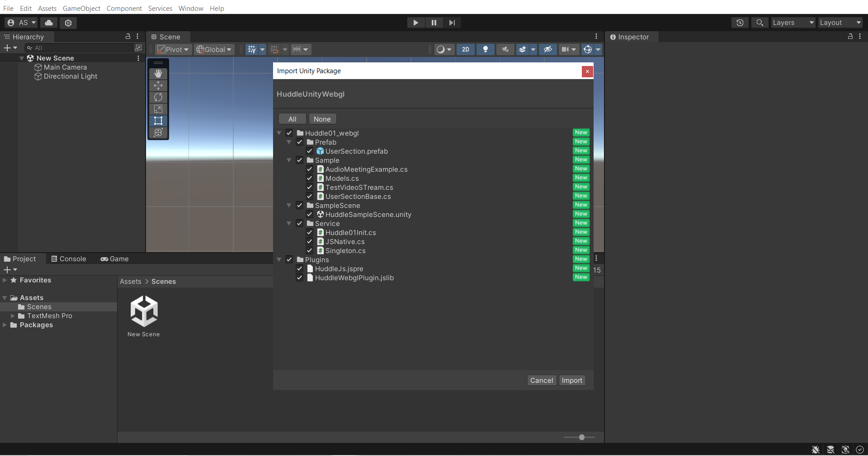The image size is (868, 456).
Task: Open the global Search icon
Action: click(760, 23)
